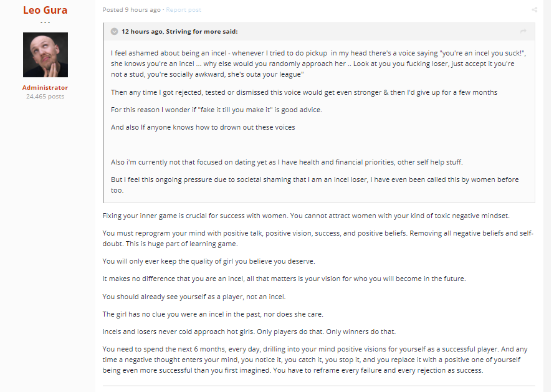Click 'You should already see yourself as a player'
Image resolution: width=554 pixels, height=392 pixels.
(194, 297)
